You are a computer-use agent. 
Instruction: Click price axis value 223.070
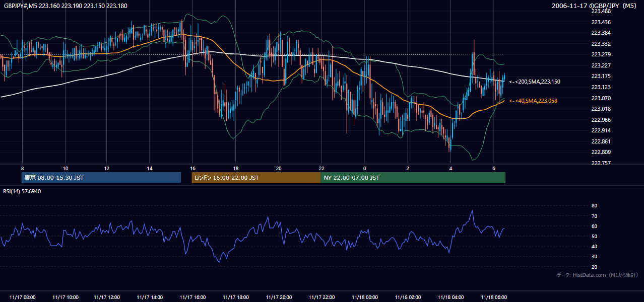pos(601,98)
